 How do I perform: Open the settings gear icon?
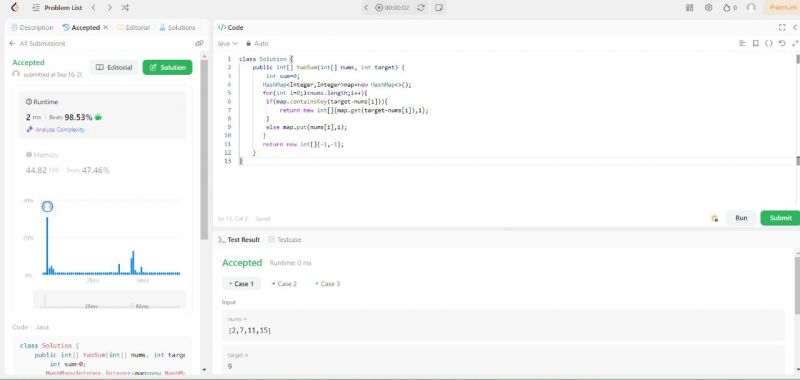pos(708,8)
